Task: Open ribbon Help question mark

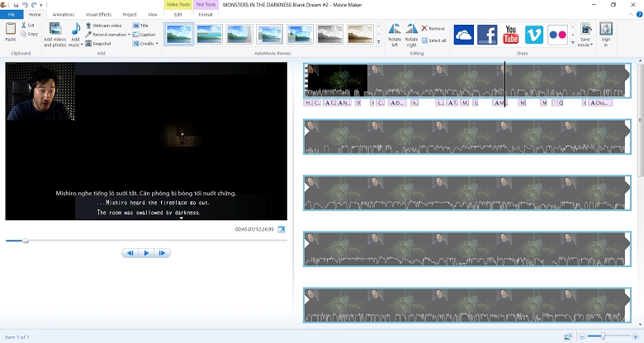Action: tap(640, 14)
